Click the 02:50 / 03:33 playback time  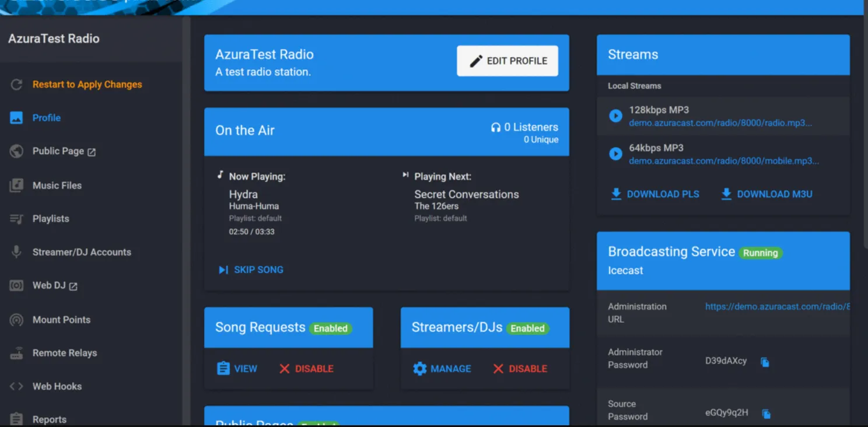click(251, 232)
